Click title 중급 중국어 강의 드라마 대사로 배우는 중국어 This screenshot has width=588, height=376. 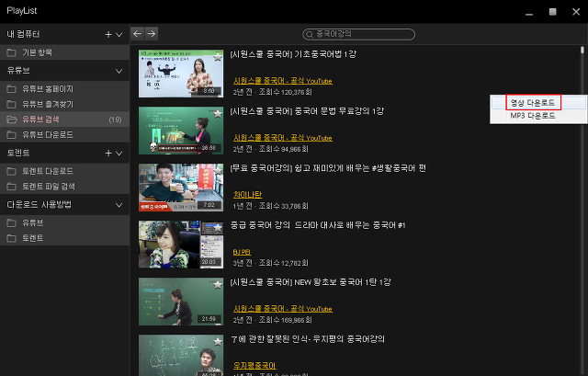coord(318,225)
